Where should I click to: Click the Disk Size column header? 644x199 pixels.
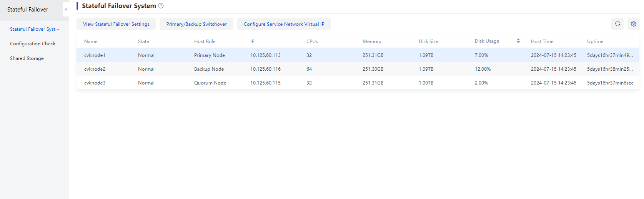[x=428, y=41]
